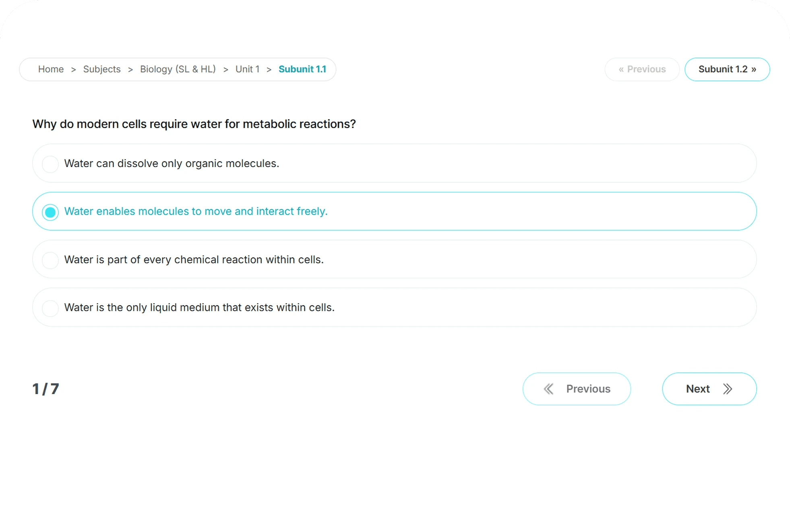
Task: Select the selected radio 'Water enables molecules to move'
Action: pos(50,212)
